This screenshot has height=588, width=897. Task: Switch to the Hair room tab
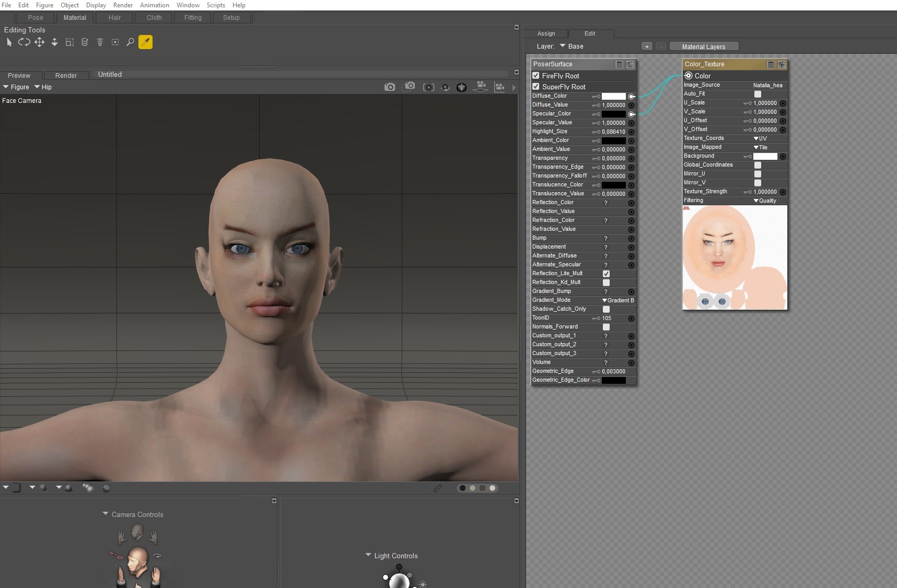point(114,18)
